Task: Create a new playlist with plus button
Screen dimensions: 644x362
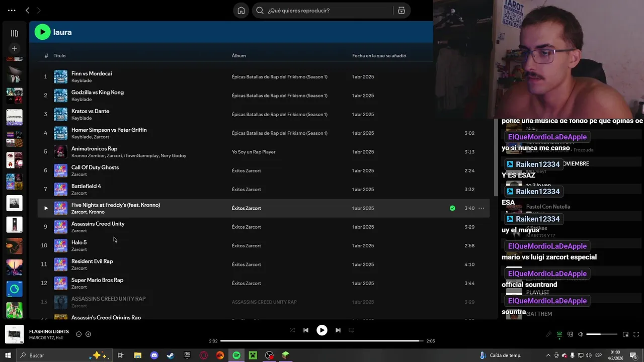Action: [14, 49]
